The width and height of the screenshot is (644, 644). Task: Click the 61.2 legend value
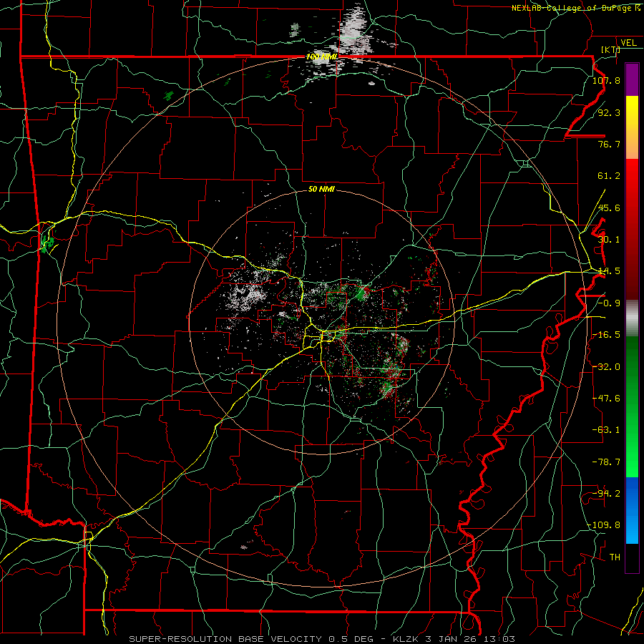[x=609, y=176]
